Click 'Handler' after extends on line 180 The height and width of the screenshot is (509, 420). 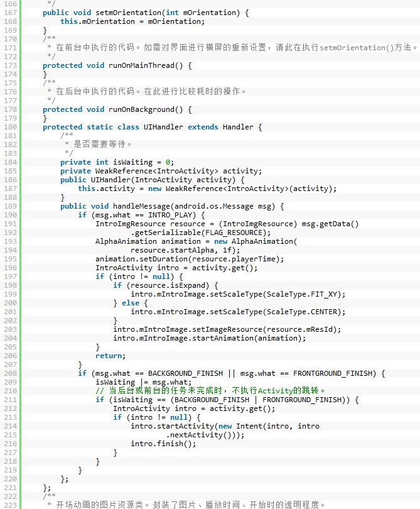point(238,127)
